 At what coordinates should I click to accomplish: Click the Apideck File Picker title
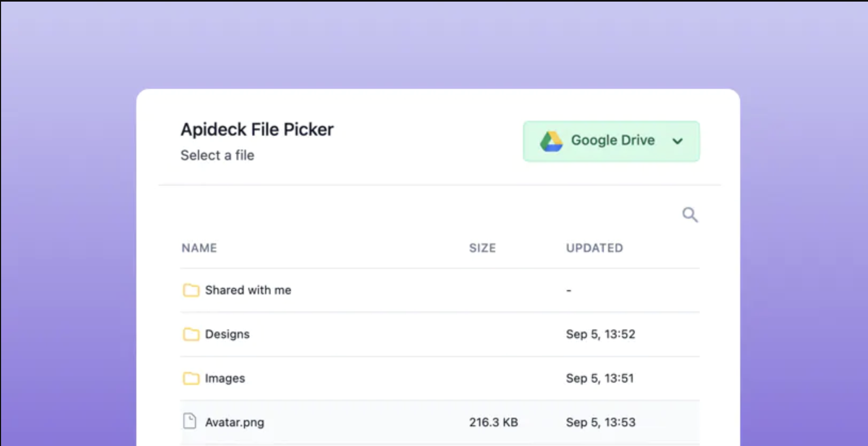coord(257,129)
